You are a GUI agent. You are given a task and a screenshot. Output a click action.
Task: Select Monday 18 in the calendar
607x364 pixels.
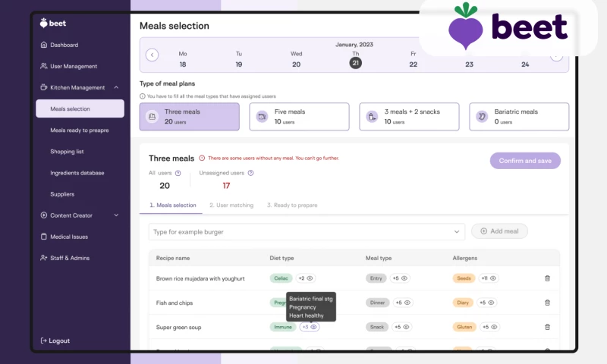(x=183, y=59)
